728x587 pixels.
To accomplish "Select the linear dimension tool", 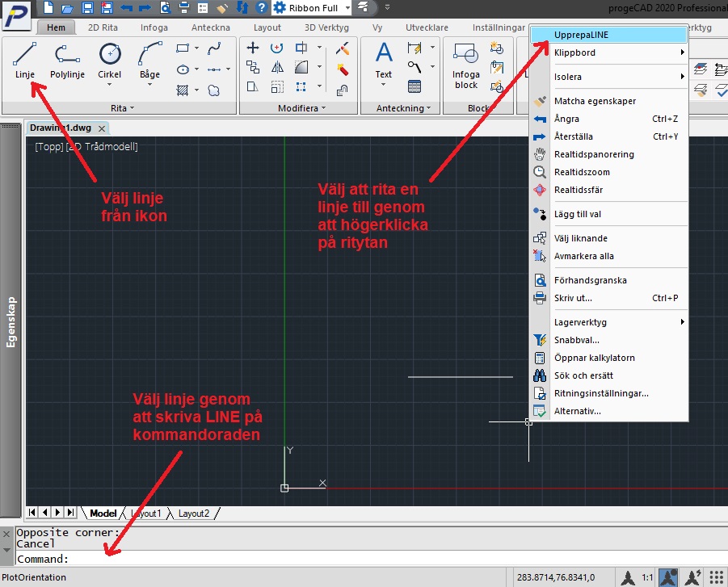I will (x=414, y=48).
